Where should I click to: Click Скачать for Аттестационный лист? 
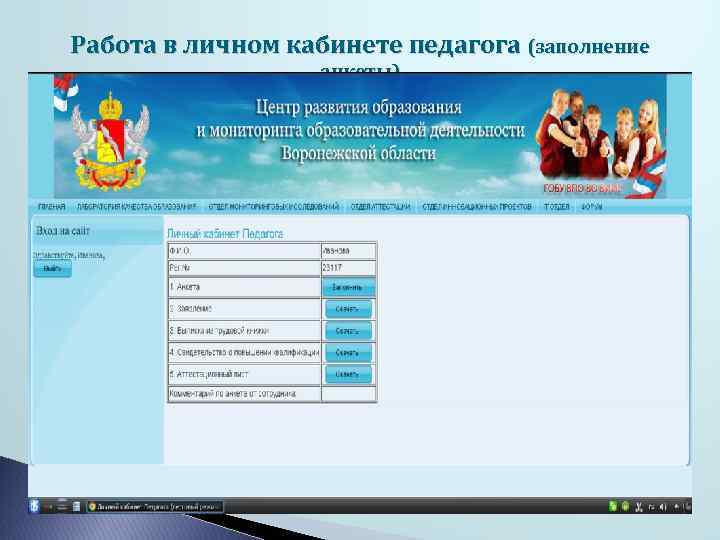348,374
